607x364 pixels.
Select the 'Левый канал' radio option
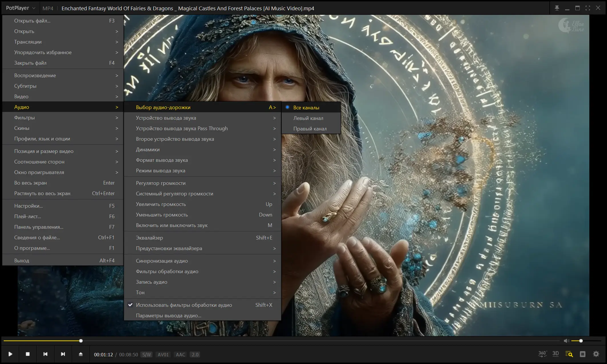click(308, 118)
